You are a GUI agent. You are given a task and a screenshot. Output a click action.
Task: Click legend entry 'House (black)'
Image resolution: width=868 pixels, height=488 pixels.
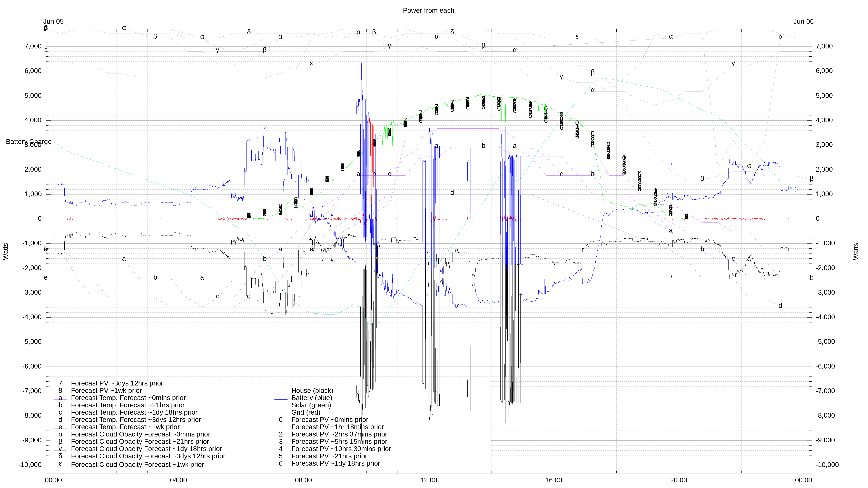click(312, 391)
